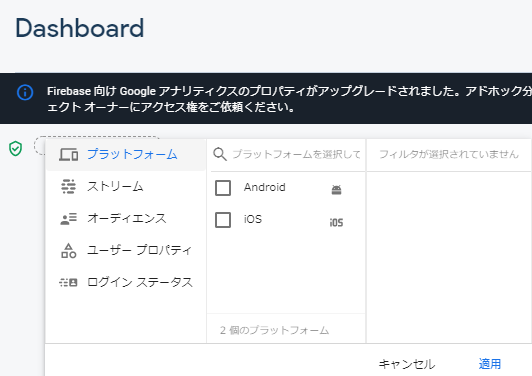532x376 pixels.
Task: Enable the Android checkbox
Action: coord(223,188)
